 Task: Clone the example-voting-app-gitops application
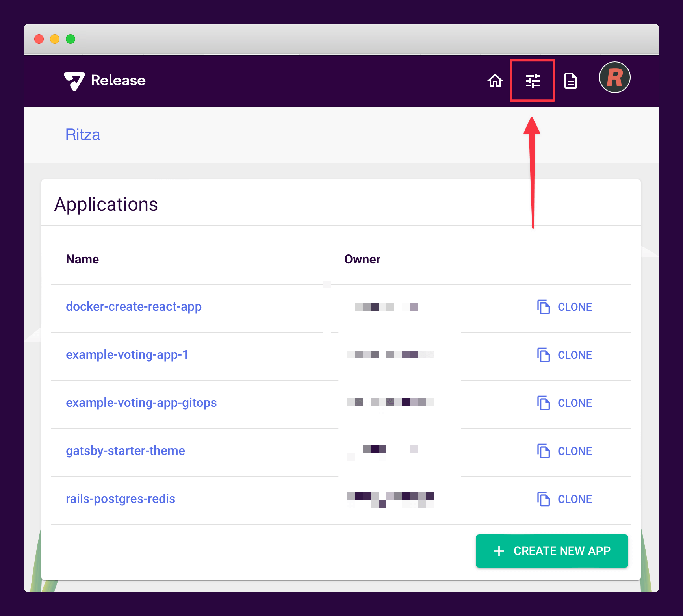(565, 403)
